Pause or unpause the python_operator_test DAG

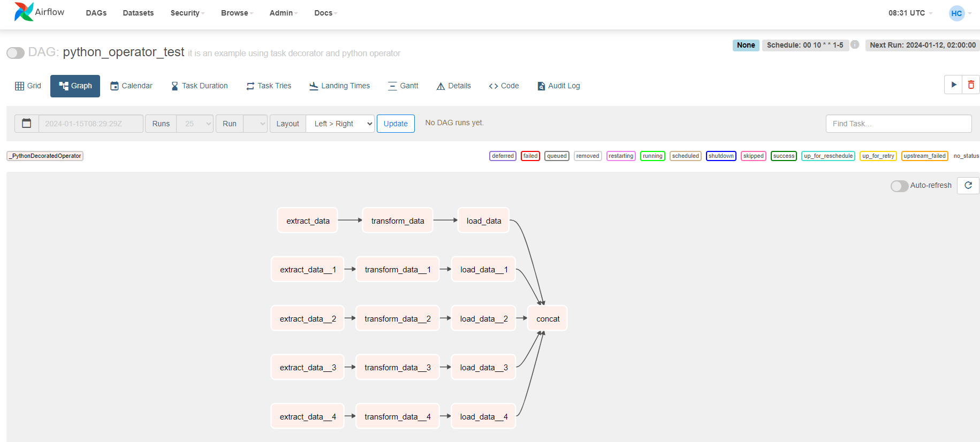click(x=16, y=53)
